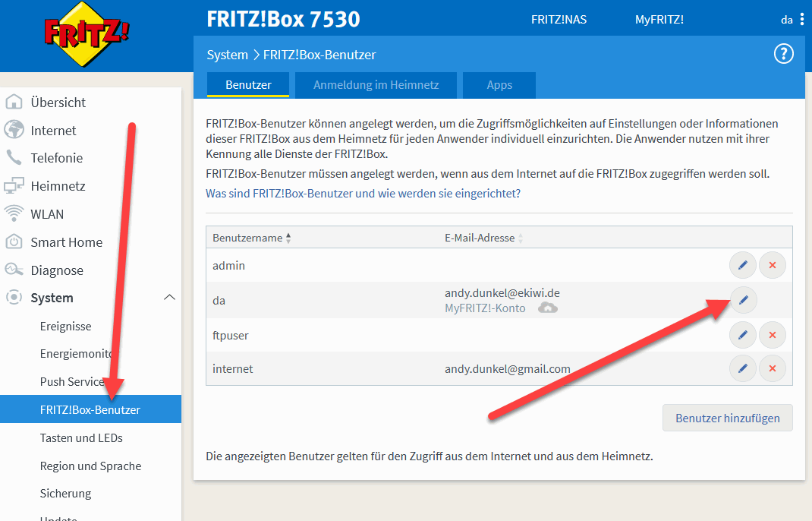The image size is (812, 521).
Task: Open MyFRITZ! in the header
Action: 659,20
